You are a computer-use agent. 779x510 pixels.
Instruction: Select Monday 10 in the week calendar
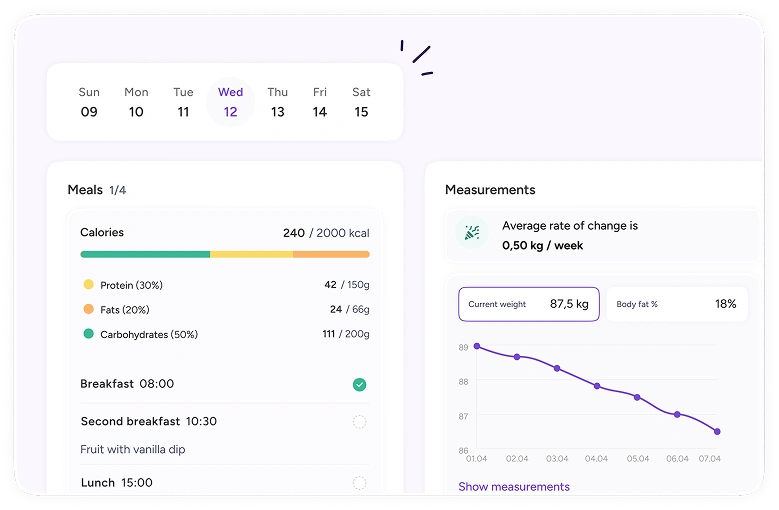coord(136,102)
